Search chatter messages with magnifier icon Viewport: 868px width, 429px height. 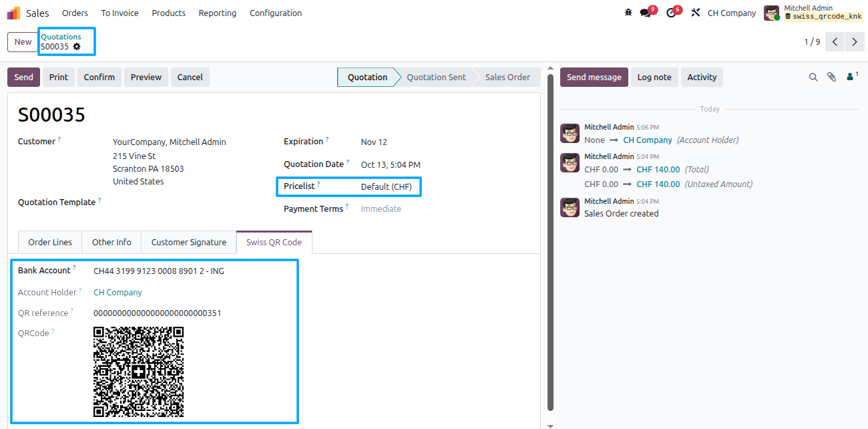(x=813, y=78)
